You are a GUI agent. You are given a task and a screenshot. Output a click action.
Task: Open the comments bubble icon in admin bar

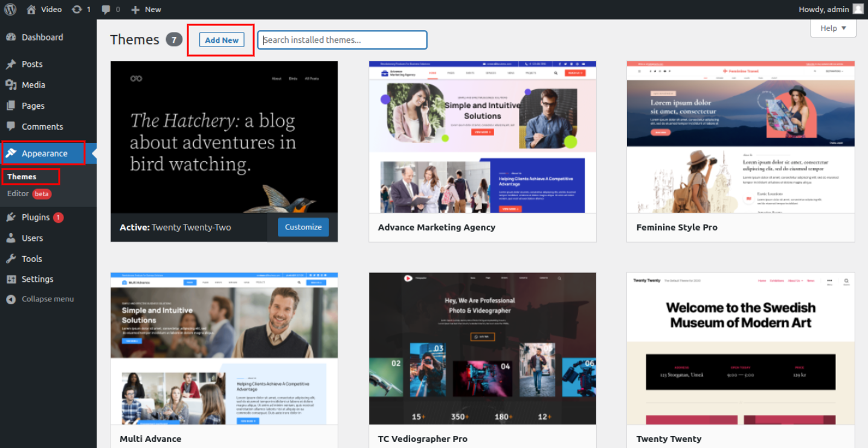coord(106,9)
